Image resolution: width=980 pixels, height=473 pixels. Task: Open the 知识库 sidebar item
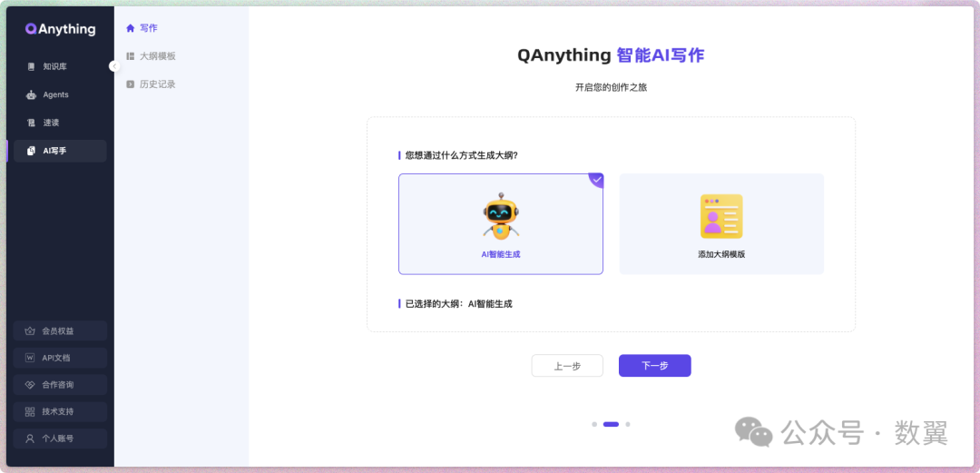pos(60,66)
